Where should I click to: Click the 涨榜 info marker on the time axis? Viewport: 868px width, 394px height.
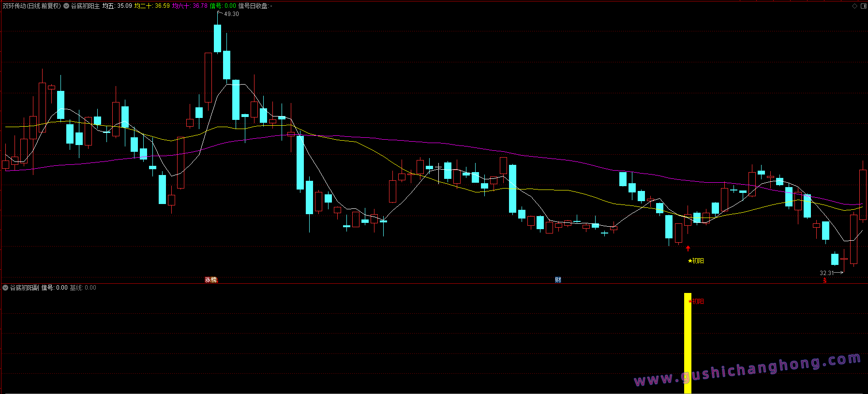pyautogui.click(x=211, y=280)
